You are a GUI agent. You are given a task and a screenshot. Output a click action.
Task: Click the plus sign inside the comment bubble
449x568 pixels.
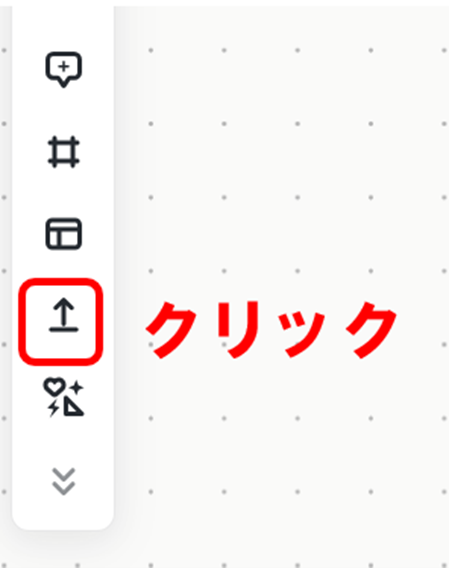[64, 67]
